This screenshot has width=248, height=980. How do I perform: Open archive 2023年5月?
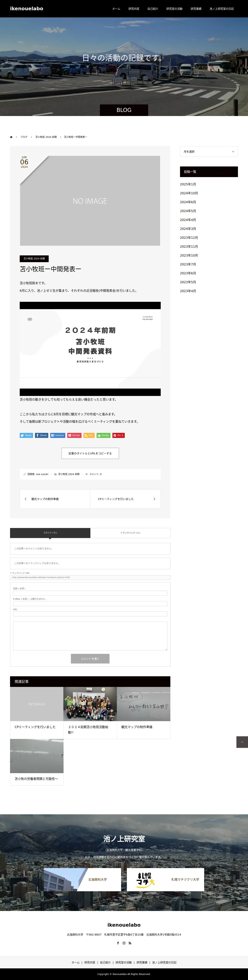[188, 282]
